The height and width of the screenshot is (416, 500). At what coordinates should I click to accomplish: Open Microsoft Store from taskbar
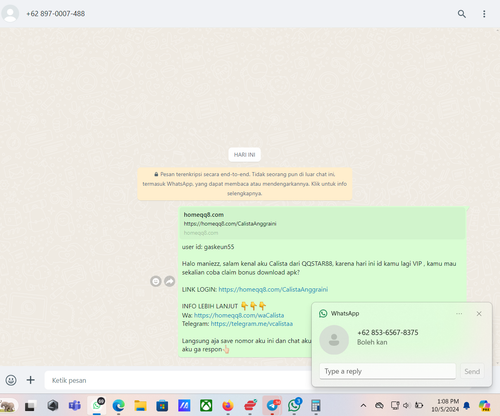click(162, 406)
